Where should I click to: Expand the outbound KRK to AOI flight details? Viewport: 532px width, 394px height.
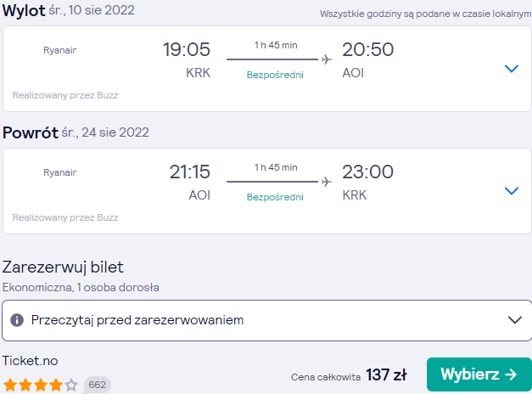point(512,69)
